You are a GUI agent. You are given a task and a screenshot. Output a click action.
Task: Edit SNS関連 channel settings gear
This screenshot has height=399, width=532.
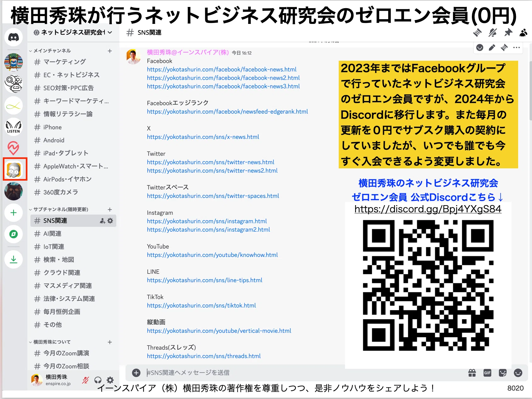coord(110,221)
